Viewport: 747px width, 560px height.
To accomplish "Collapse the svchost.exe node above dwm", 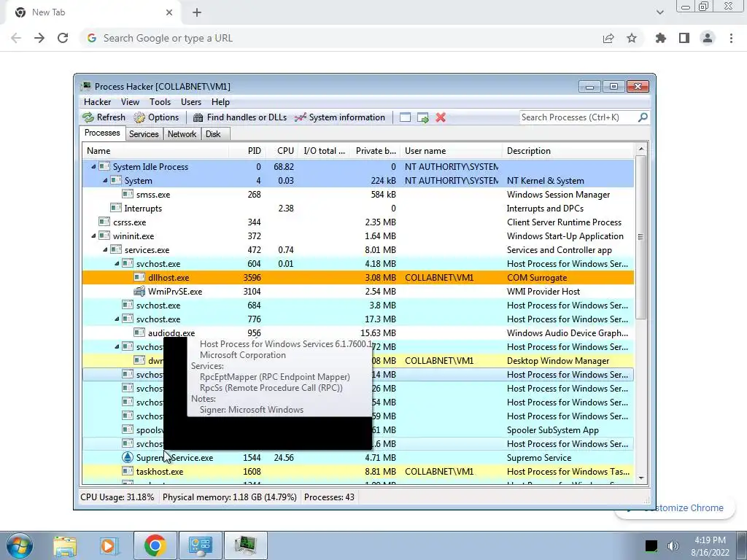I will (x=117, y=346).
